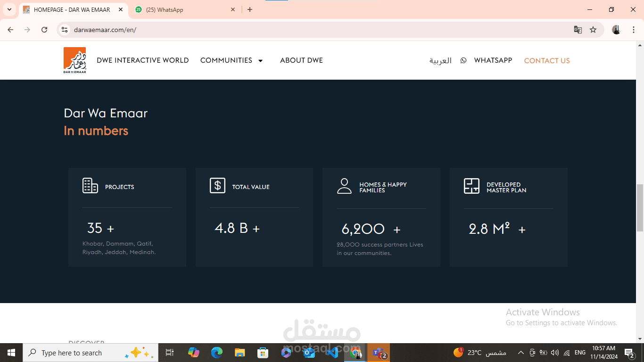
Task: Go back to the previous page
Action: pos(10,30)
